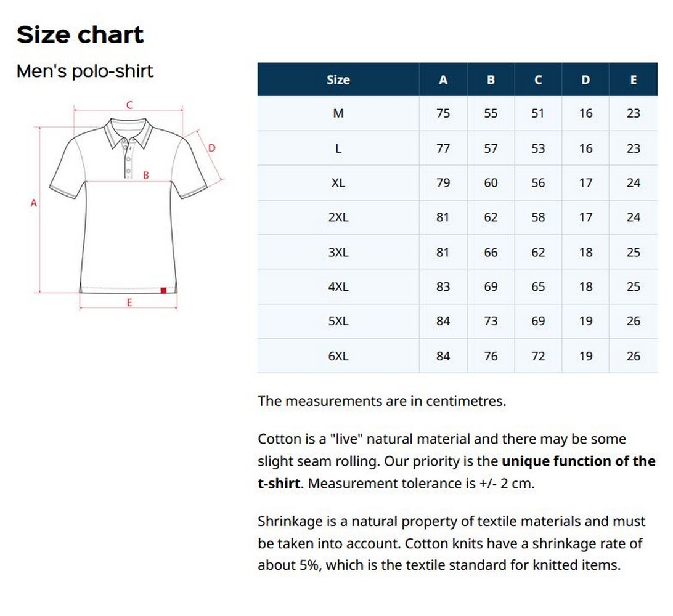The width and height of the screenshot is (673, 616).
Task: Click the 'Men's polo-shirt' subtitle
Action: coord(85,71)
